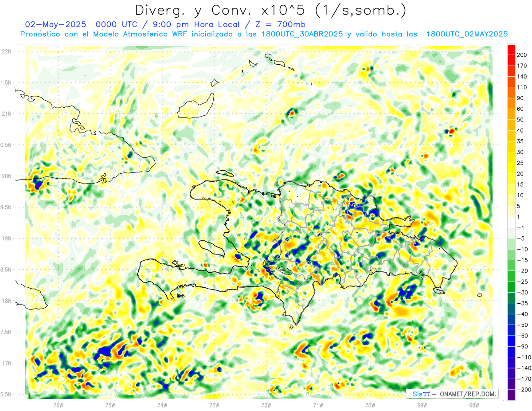
Task: Click the '74W' longitude axis label
Action: tap(162, 405)
